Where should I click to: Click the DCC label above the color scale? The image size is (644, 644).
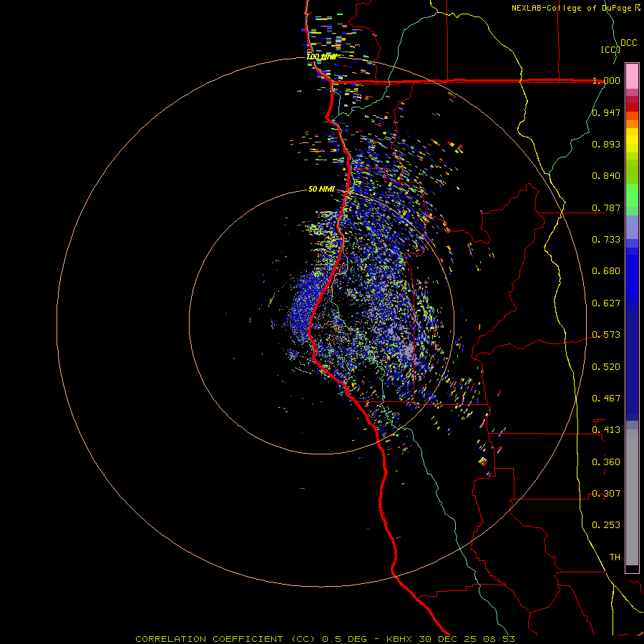coord(629,43)
